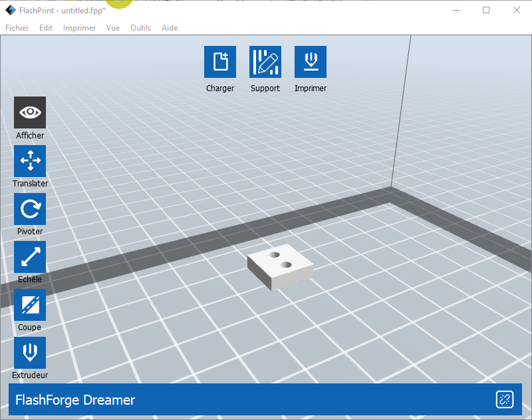Click the Imprimer print icon in toolbar

(x=311, y=62)
